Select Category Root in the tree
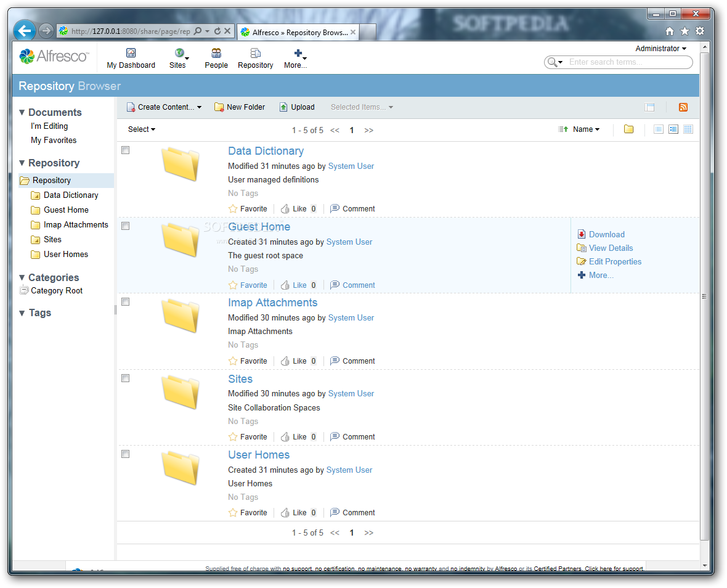This screenshot has width=727, height=588. [x=57, y=291]
